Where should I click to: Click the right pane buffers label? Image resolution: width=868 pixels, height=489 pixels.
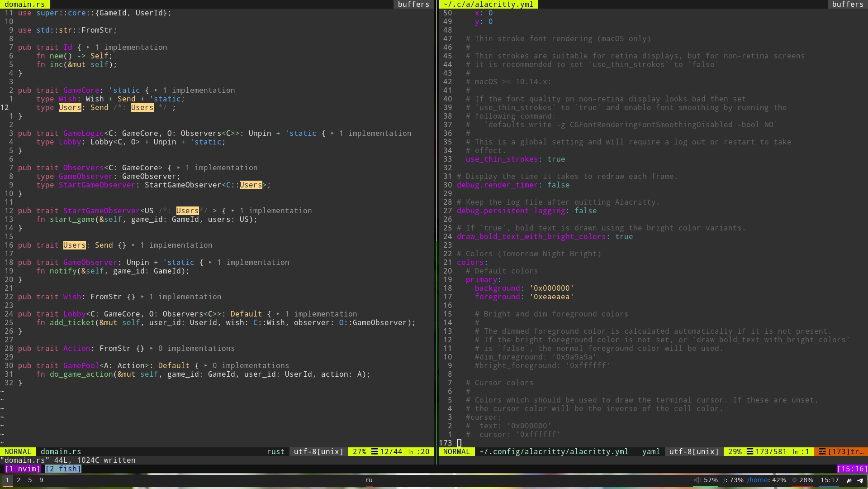point(848,4)
